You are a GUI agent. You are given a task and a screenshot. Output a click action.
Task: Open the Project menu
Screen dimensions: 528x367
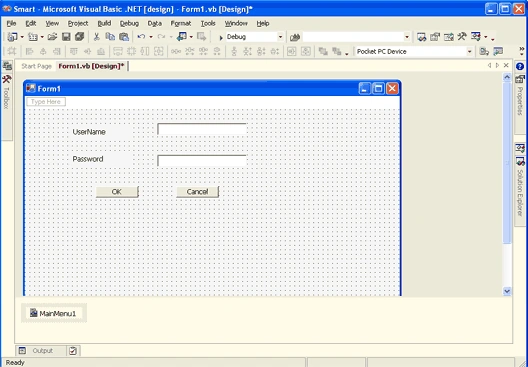(x=78, y=23)
